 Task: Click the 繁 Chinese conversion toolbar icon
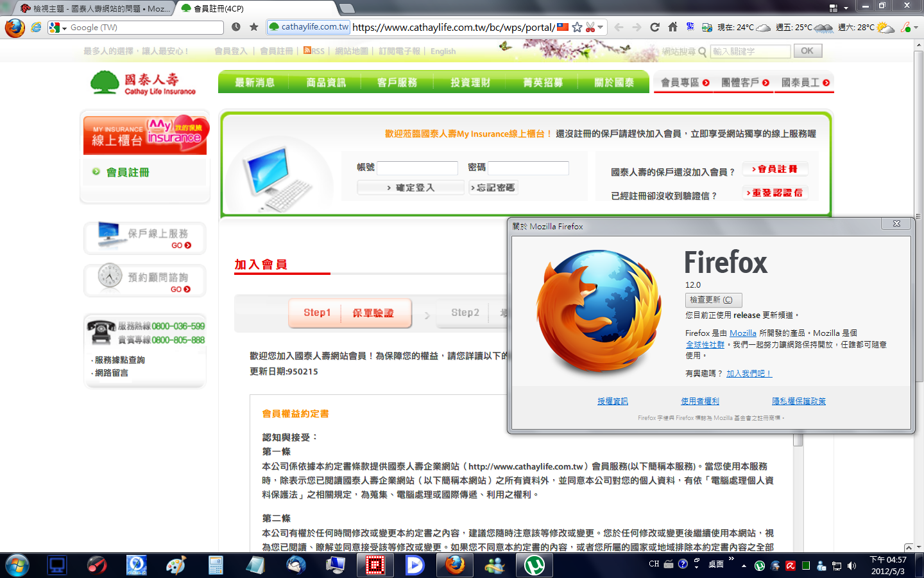690,27
